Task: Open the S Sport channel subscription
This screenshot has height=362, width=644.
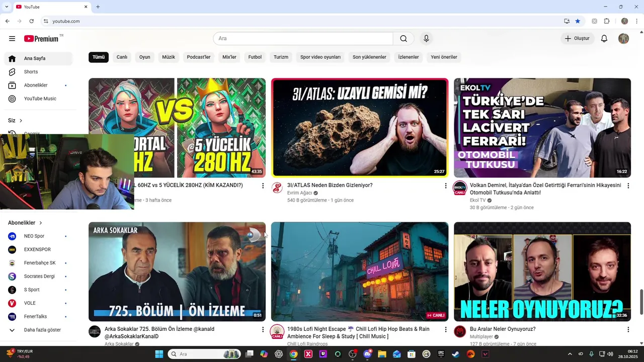Action: point(38,290)
